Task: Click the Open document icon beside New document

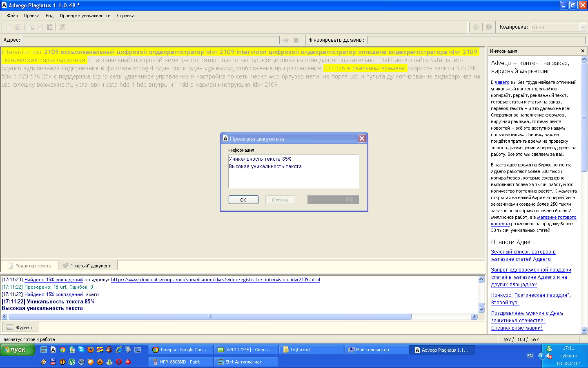Action: (18, 27)
